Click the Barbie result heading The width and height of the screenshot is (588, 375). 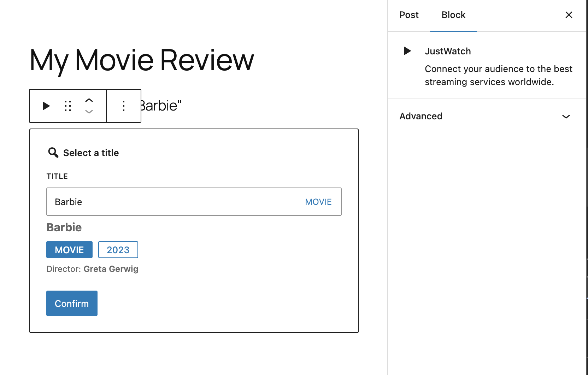point(64,227)
